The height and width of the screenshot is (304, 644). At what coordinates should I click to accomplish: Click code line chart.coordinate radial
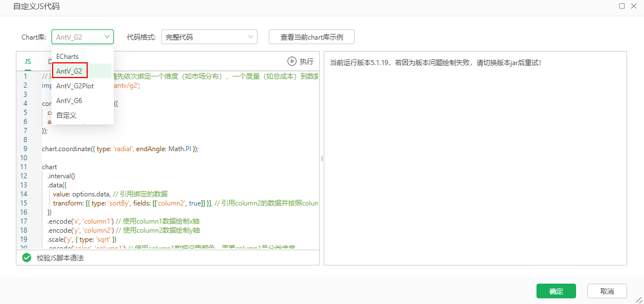[x=121, y=149]
